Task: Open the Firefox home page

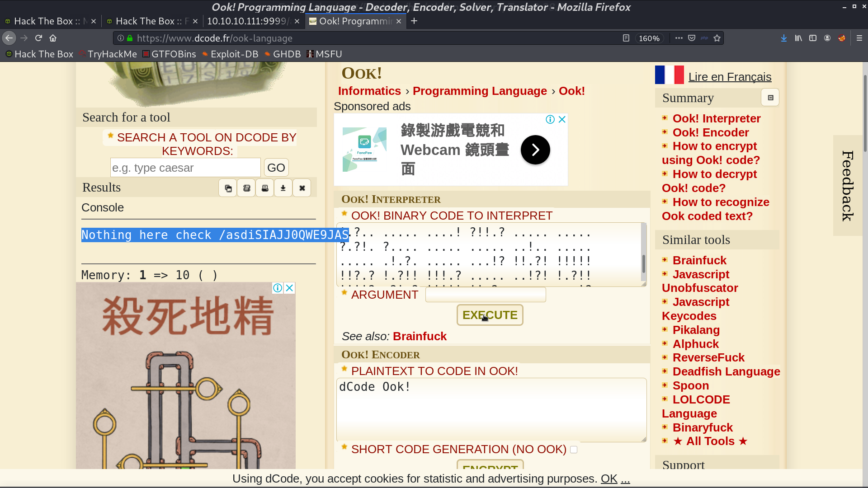Action: tap(53, 38)
